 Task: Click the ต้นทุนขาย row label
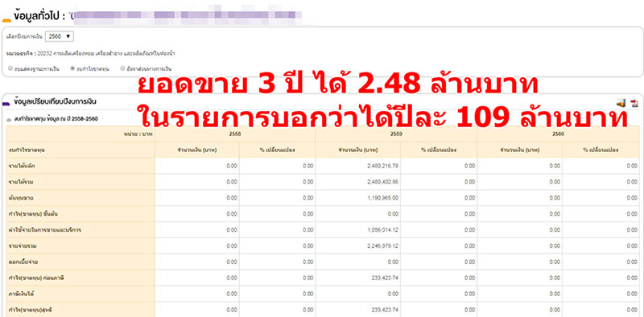(x=21, y=198)
